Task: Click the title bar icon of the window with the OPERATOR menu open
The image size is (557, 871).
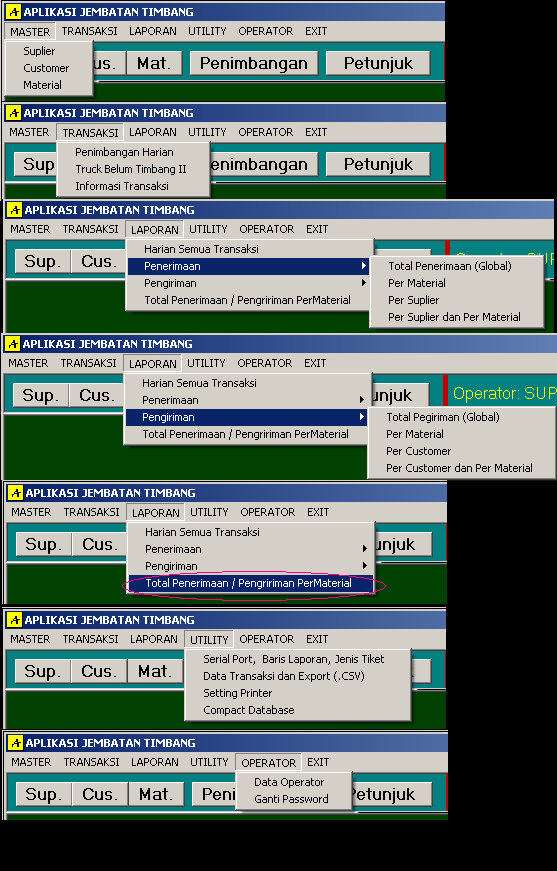Action: pyautogui.click(x=16, y=743)
